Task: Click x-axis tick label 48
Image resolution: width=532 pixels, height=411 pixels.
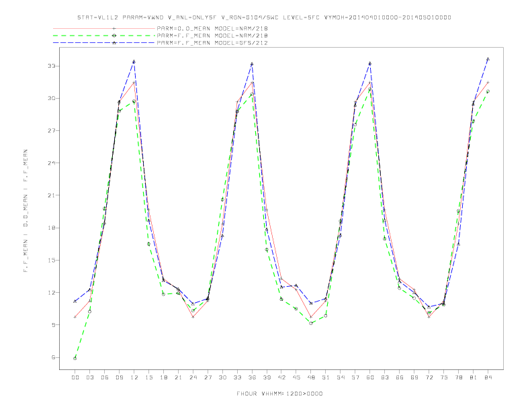Action: (311, 377)
